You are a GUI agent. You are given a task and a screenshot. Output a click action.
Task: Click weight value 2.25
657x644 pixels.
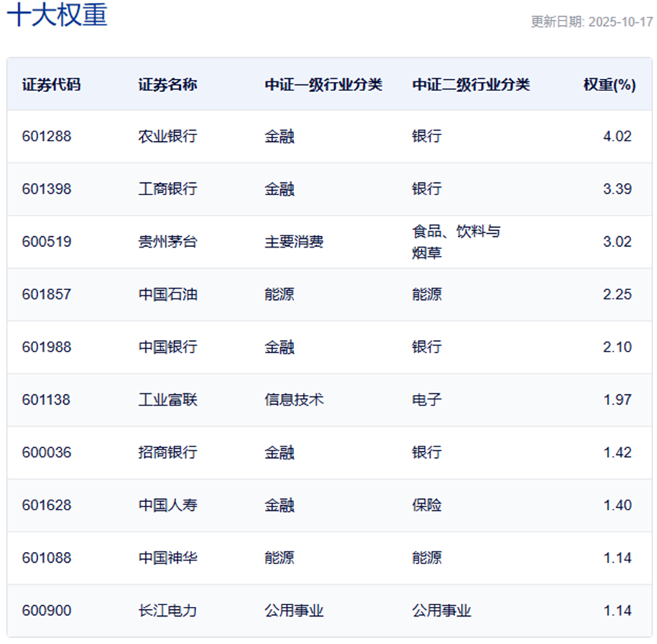pos(618,295)
